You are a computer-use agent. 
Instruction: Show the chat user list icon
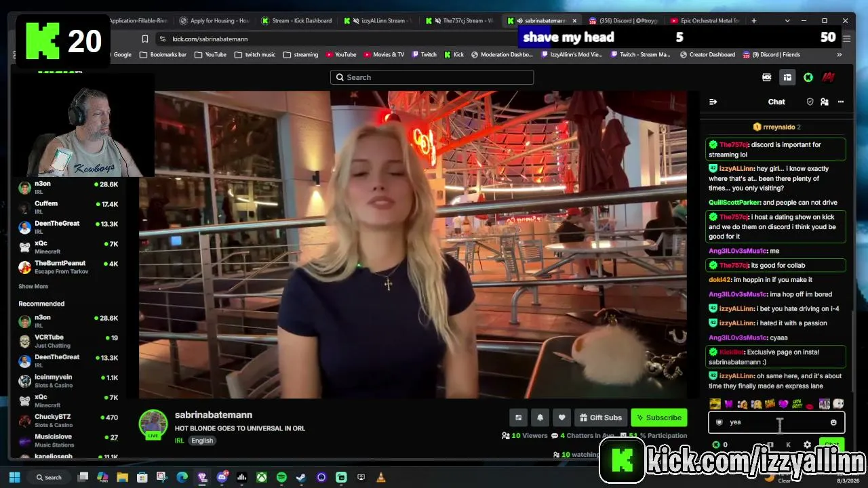[x=825, y=102]
